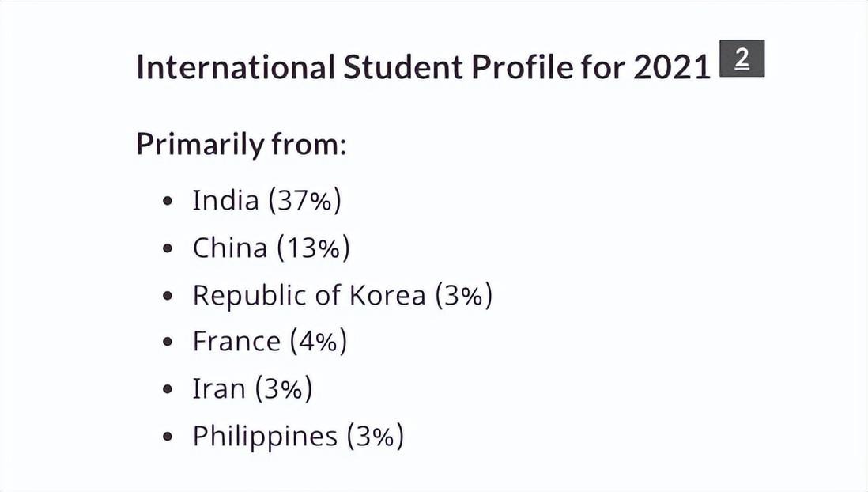This screenshot has width=868, height=492.
Task: Select the 'Philippines' list entry text
Action: (x=265, y=436)
